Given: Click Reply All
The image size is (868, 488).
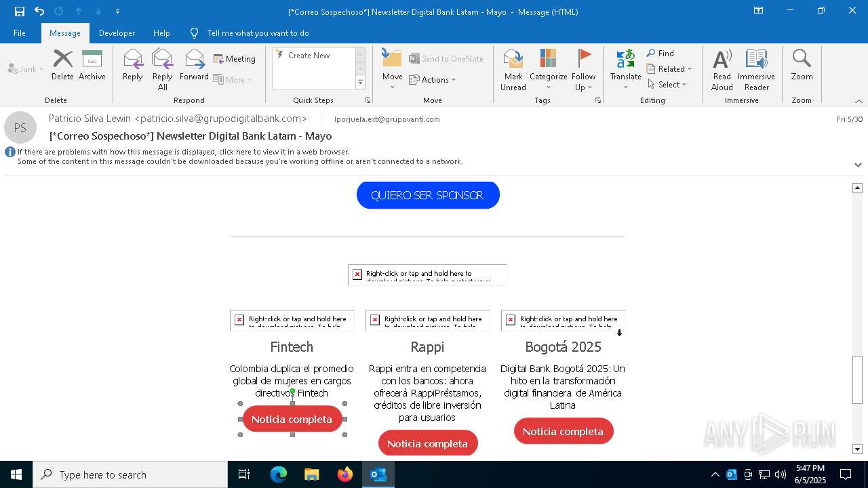Looking at the screenshot, I should 163,69.
